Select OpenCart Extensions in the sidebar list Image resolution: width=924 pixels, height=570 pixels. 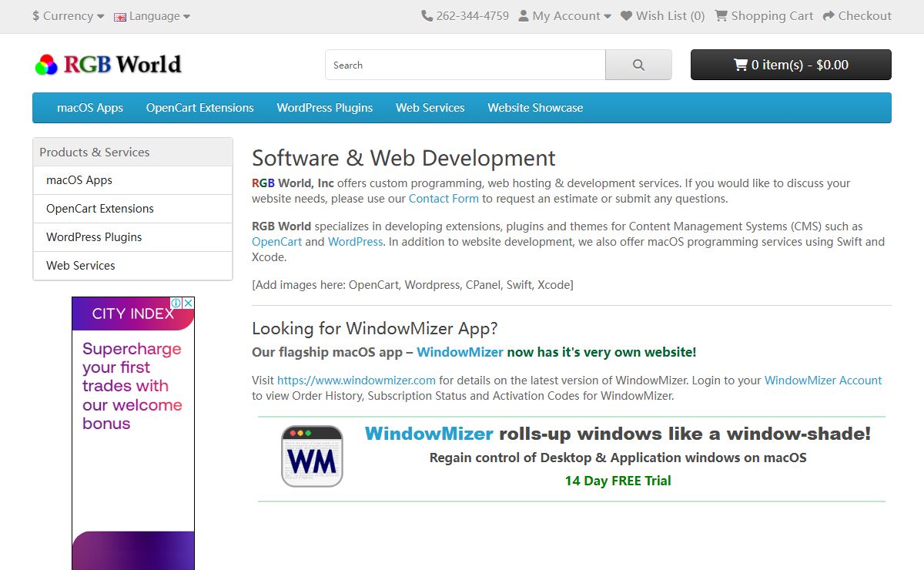[132, 209]
